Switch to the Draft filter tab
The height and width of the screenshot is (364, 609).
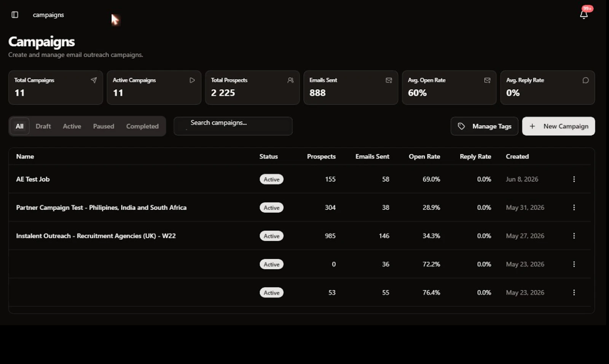coord(43,126)
